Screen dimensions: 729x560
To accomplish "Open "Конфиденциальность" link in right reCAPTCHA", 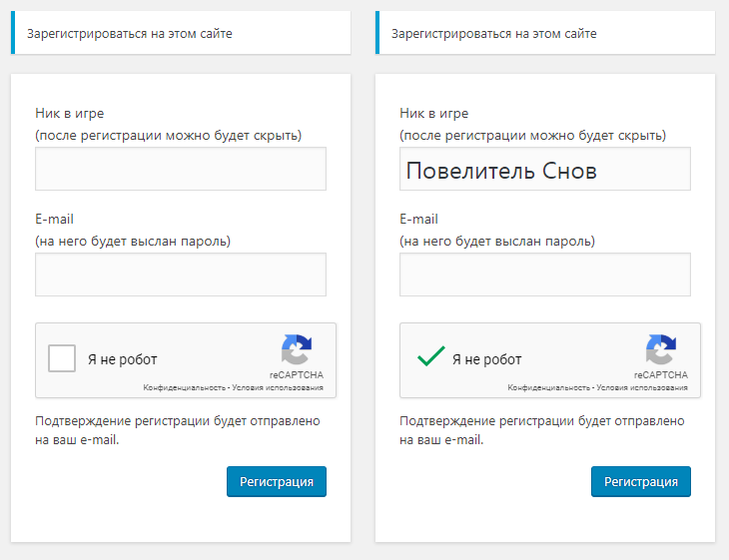I will [548, 387].
